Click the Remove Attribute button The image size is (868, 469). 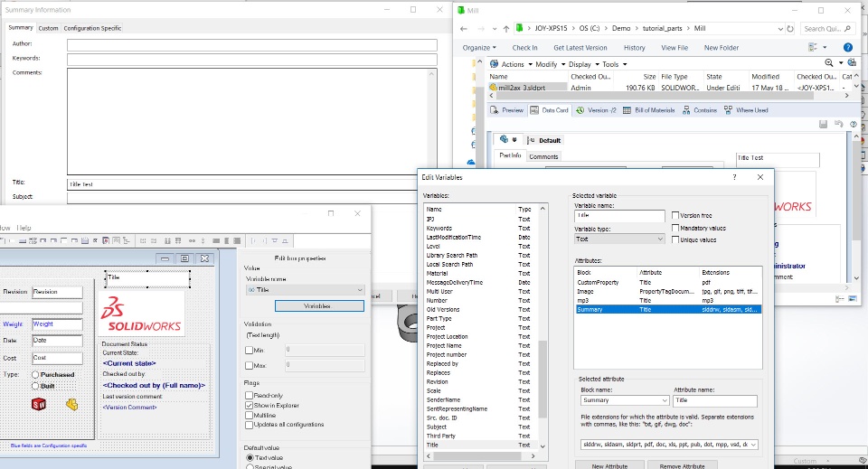[x=682, y=465]
